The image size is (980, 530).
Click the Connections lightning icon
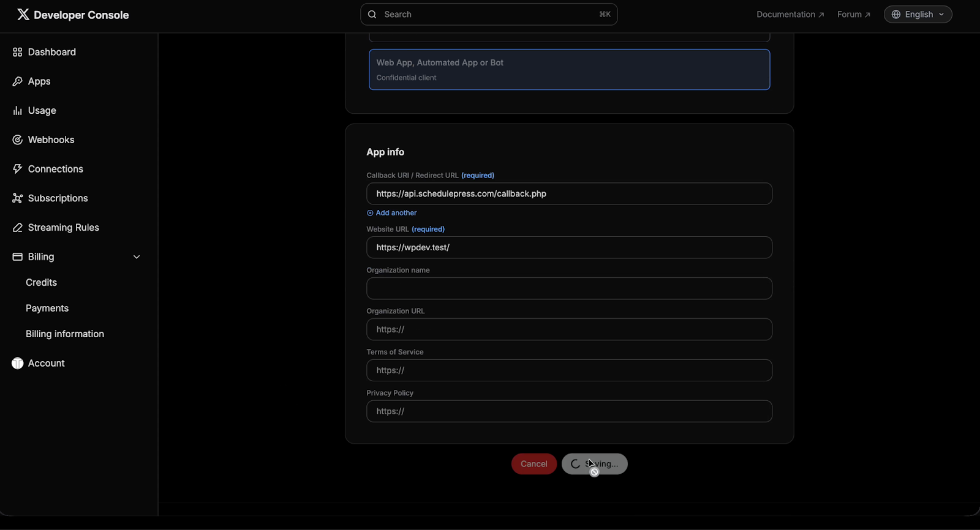pos(18,169)
